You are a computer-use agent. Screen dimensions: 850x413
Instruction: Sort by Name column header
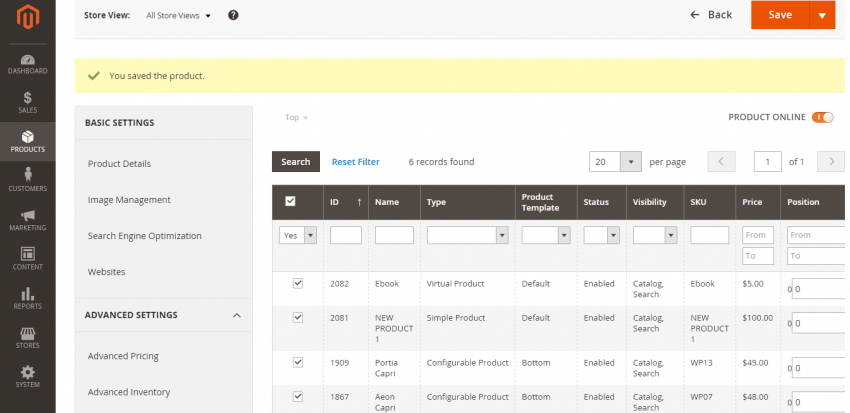point(387,202)
